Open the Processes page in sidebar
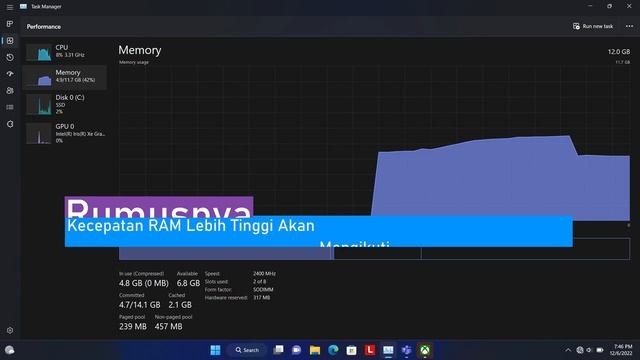 (10, 24)
